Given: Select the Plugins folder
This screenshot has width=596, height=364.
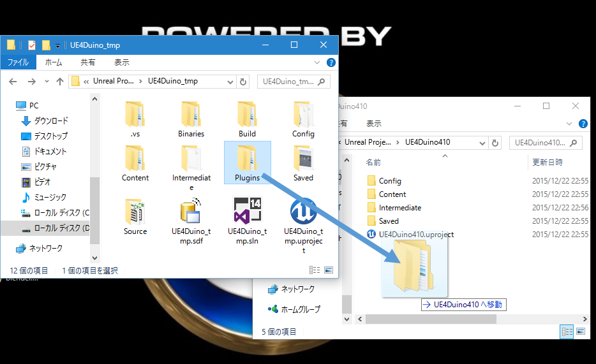Looking at the screenshot, I should (x=248, y=163).
